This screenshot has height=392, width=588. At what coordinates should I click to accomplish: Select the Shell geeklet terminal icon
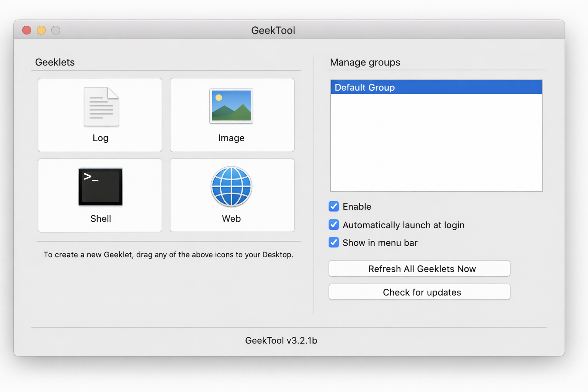[101, 186]
